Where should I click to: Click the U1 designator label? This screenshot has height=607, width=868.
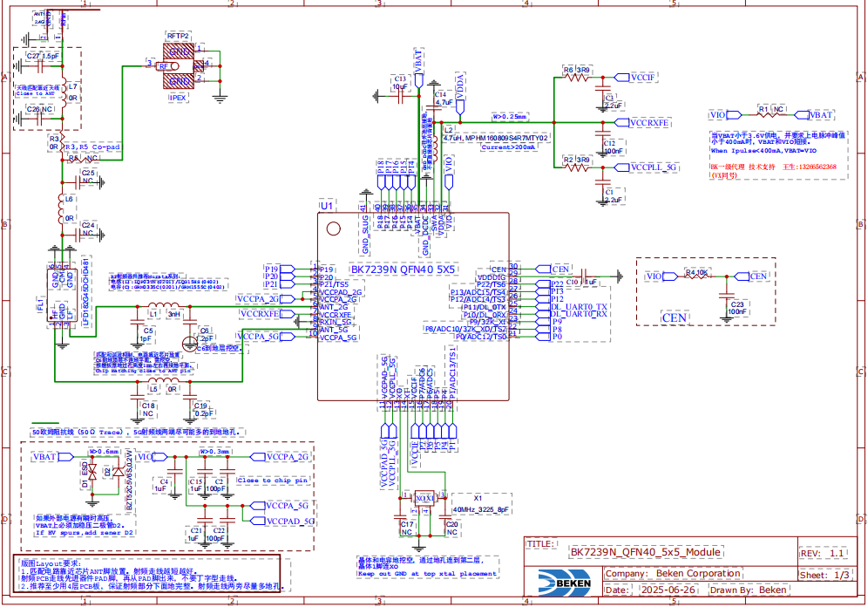(327, 206)
